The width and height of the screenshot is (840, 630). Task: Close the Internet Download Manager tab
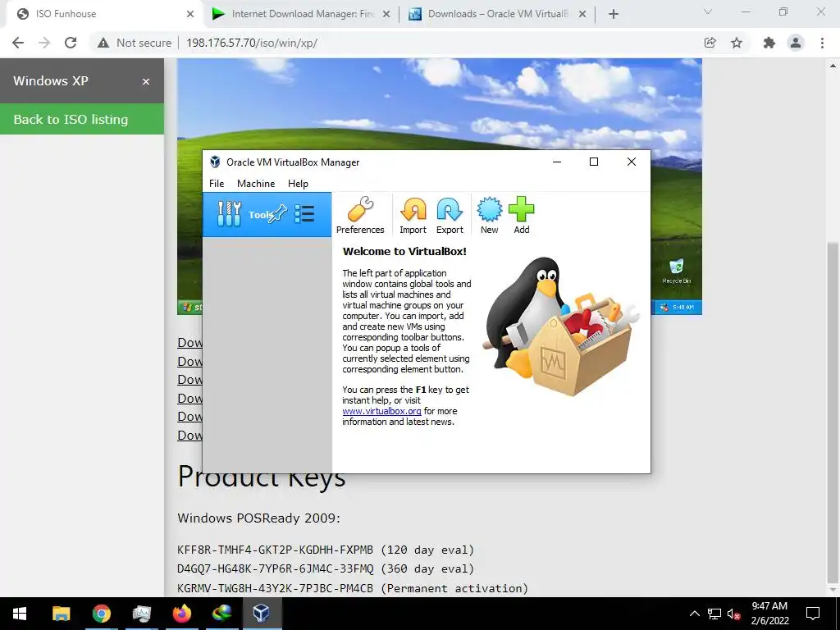pyautogui.click(x=386, y=15)
